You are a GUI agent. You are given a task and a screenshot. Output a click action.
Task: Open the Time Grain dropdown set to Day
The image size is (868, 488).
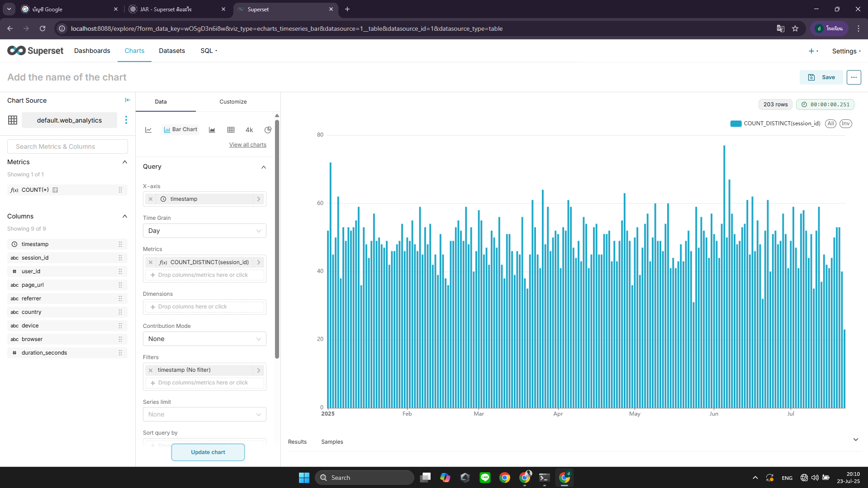(204, 231)
